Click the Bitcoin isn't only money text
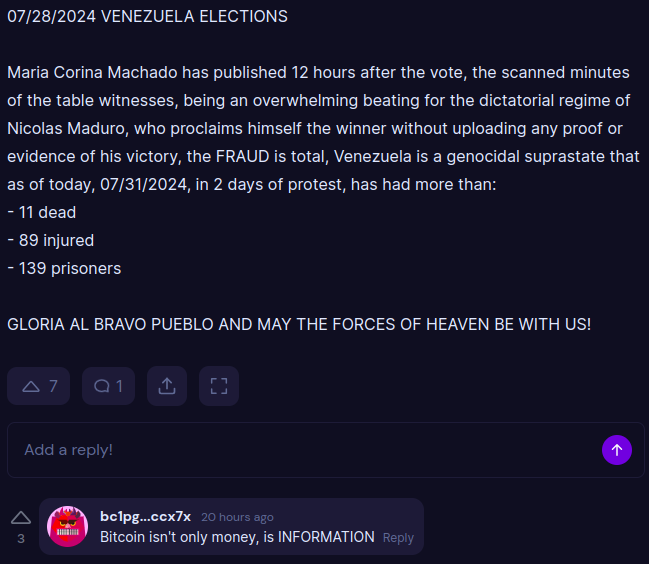 click(237, 537)
